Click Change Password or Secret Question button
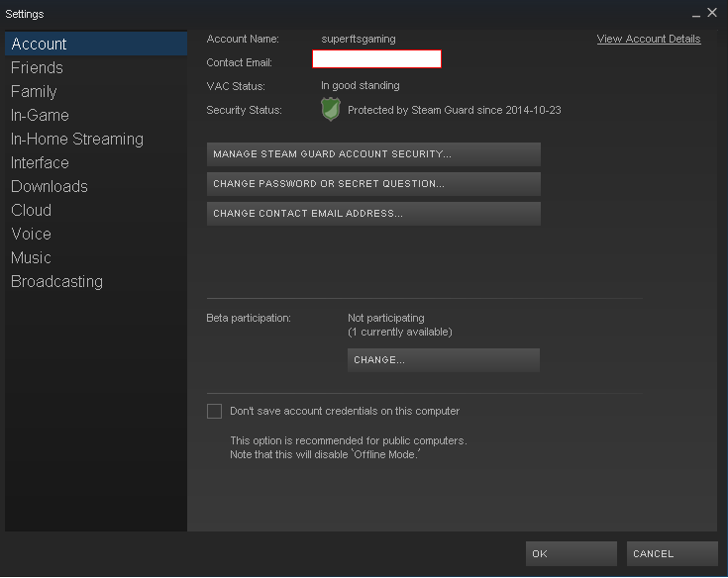Viewport: 728px width, 578px height. point(373,184)
